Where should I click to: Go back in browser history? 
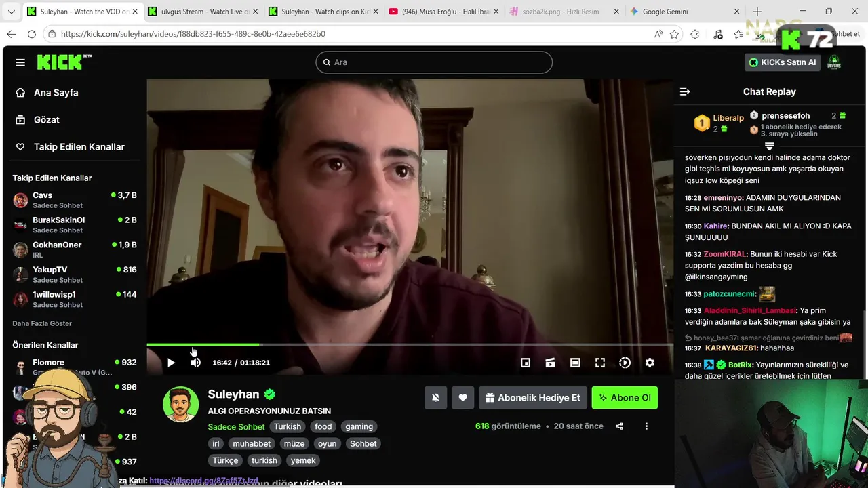tap(12, 34)
